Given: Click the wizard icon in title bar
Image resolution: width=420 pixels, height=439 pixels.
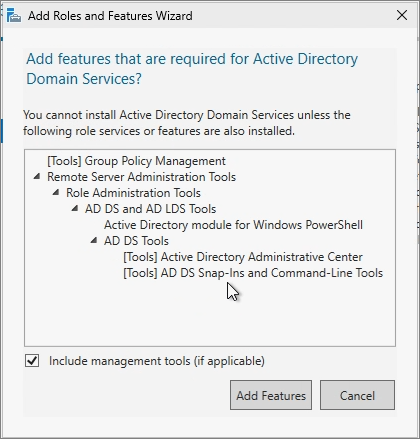Looking at the screenshot, I should click(14, 16).
